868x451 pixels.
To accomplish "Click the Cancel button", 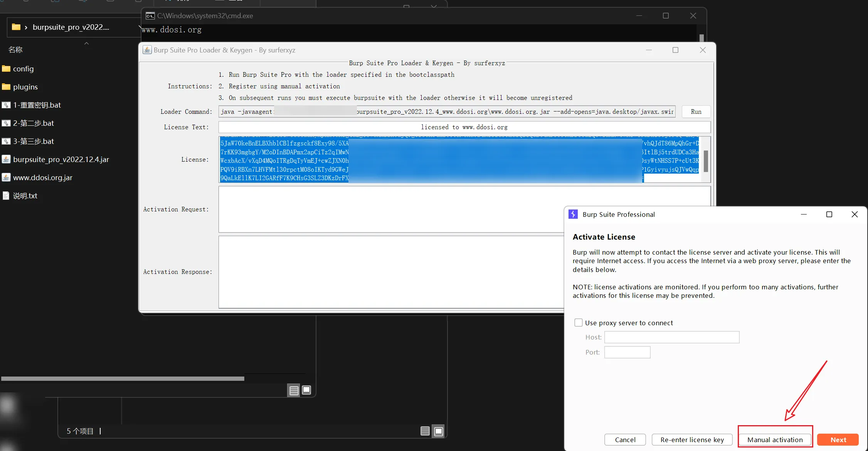I will click(x=625, y=440).
